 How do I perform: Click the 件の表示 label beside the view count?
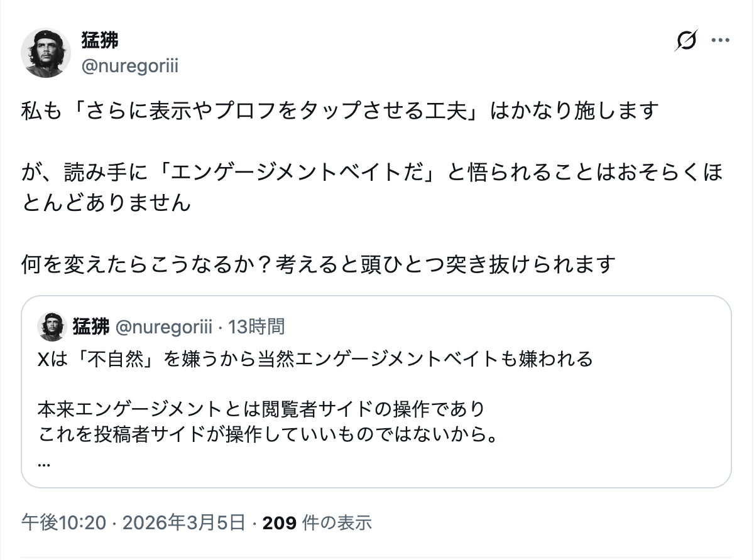pyautogui.click(x=337, y=522)
